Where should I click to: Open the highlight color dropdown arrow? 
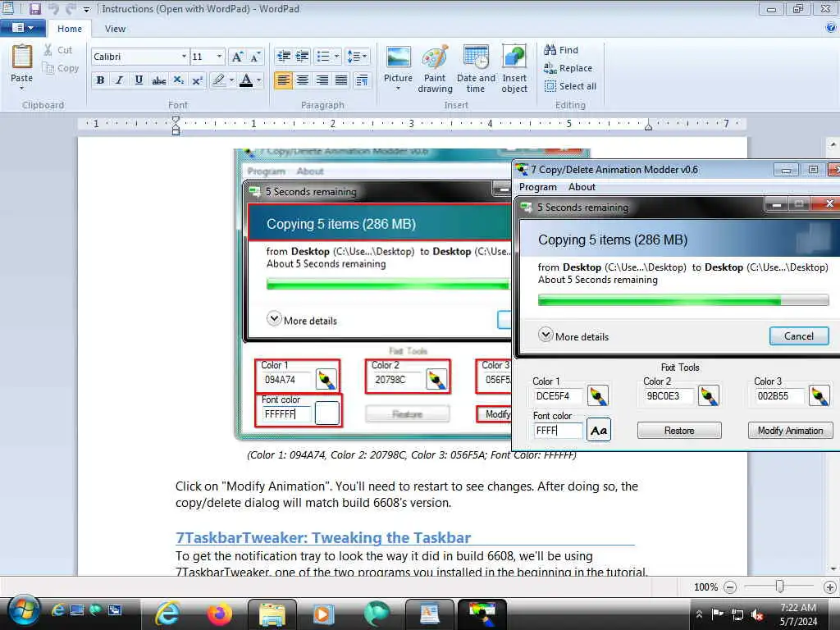tap(231, 80)
